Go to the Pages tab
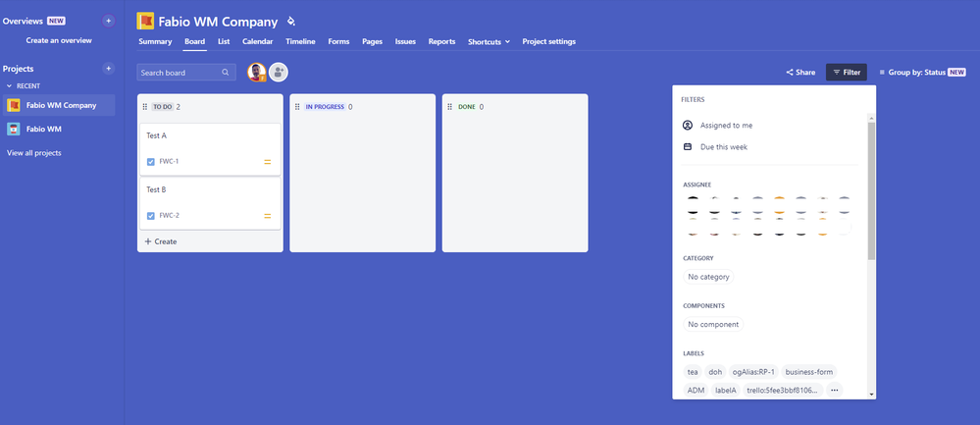The width and height of the screenshot is (980, 425). pyautogui.click(x=372, y=42)
